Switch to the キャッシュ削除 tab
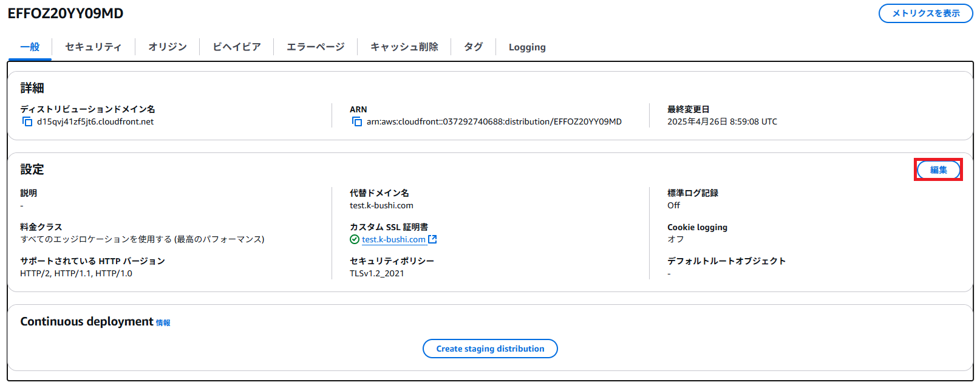980x385 pixels. pyautogui.click(x=404, y=47)
